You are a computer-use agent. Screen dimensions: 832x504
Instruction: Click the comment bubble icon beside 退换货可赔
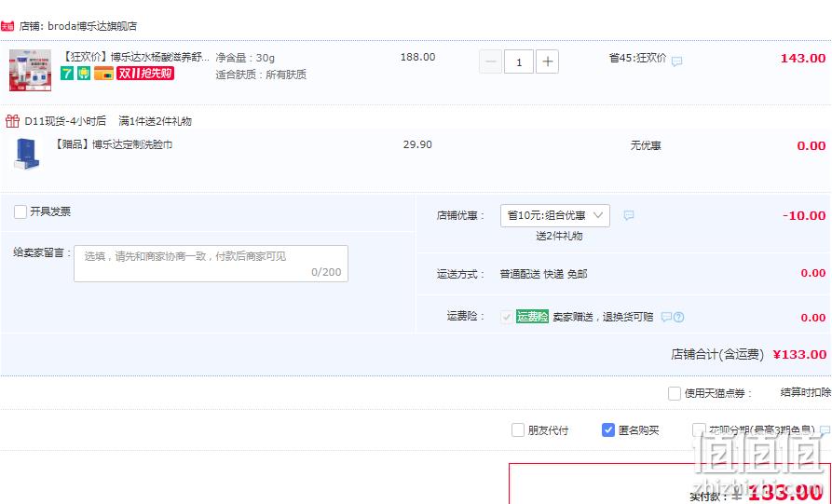tap(666, 318)
